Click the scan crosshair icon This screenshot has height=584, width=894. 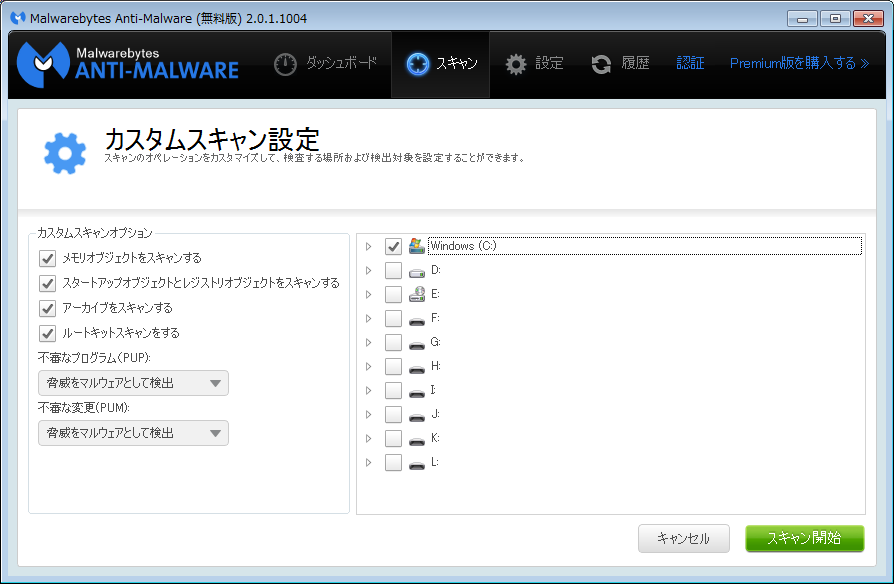point(417,64)
